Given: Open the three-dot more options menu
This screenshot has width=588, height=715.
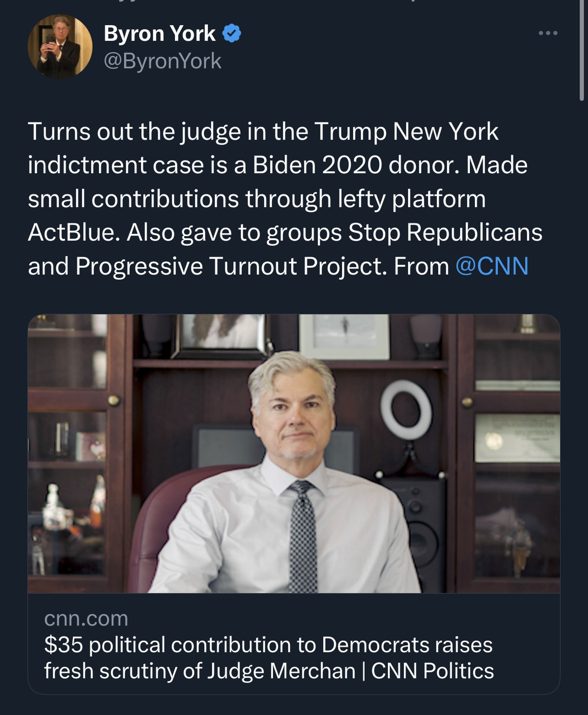Looking at the screenshot, I should [x=548, y=34].
